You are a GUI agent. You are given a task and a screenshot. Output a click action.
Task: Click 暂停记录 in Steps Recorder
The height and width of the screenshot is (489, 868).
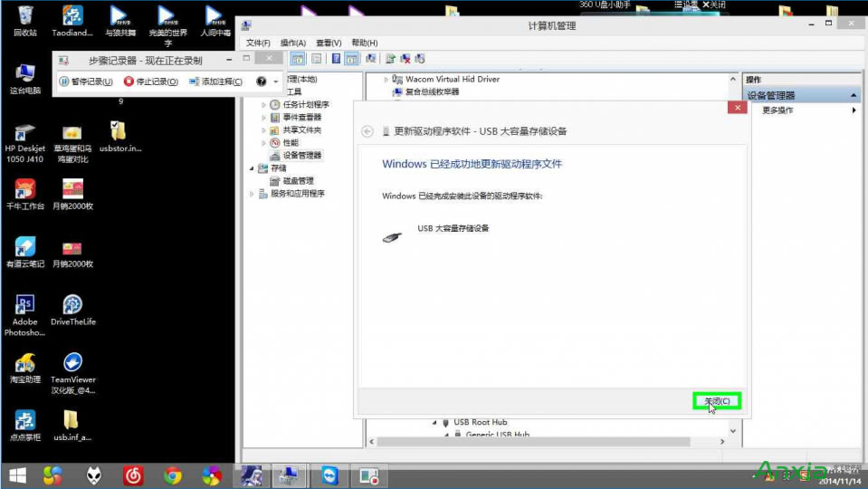(x=87, y=81)
